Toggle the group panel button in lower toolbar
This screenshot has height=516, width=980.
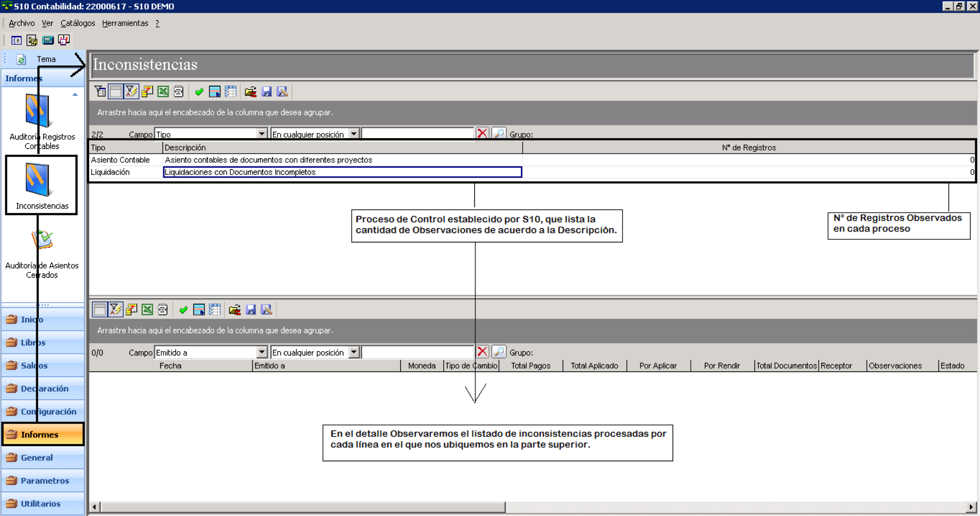(x=100, y=310)
